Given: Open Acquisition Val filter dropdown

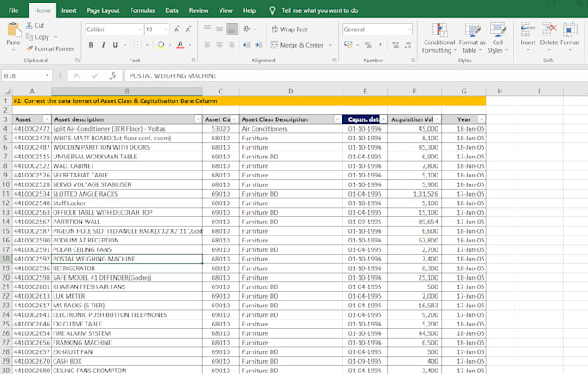Looking at the screenshot, I should [x=437, y=119].
